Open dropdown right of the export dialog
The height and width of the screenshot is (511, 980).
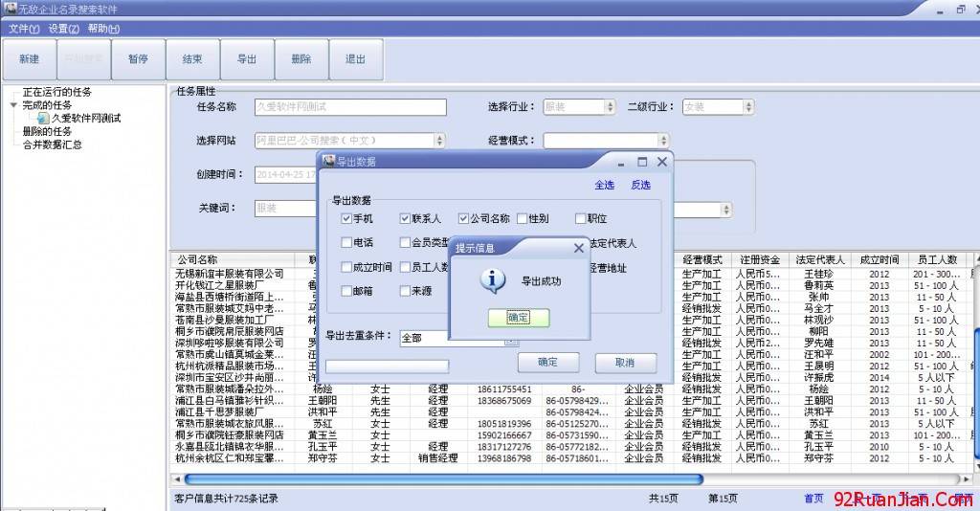click(725, 210)
